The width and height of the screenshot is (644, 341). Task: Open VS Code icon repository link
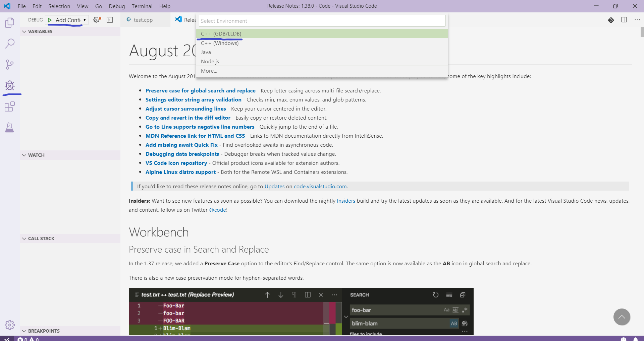pyautogui.click(x=176, y=163)
